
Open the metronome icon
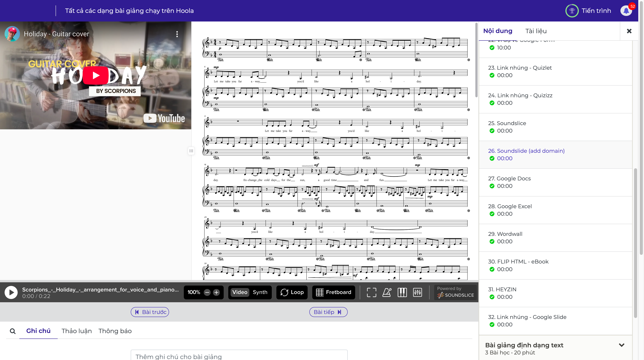tap(387, 292)
